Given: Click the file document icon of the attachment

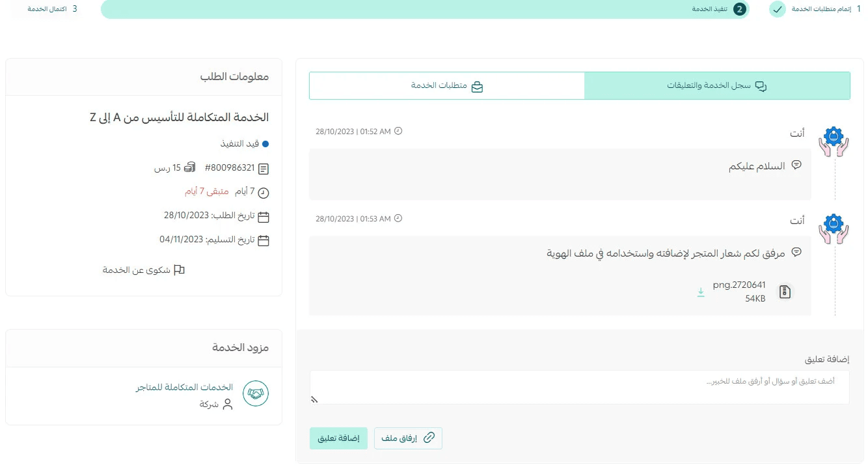Looking at the screenshot, I should click(x=785, y=292).
